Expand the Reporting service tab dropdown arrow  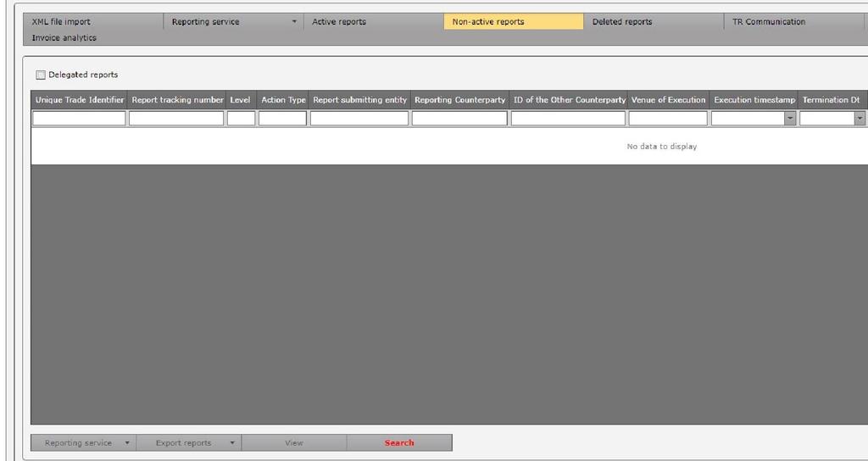point(294,21)
